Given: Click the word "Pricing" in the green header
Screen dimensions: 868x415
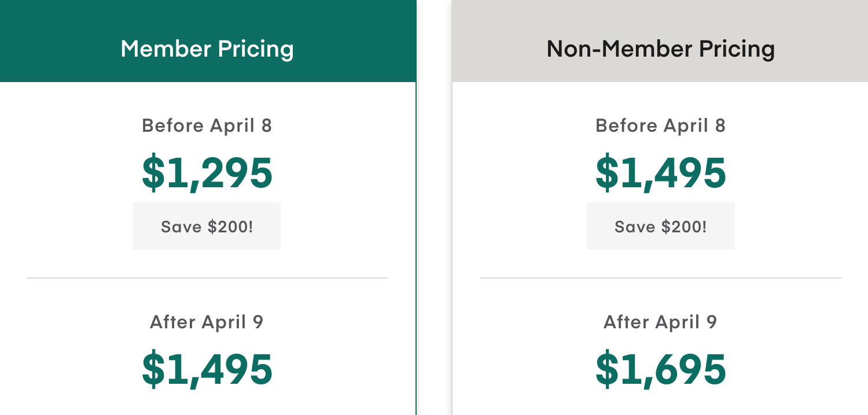Looking at the screenshot, I should (x=256, y=49).
